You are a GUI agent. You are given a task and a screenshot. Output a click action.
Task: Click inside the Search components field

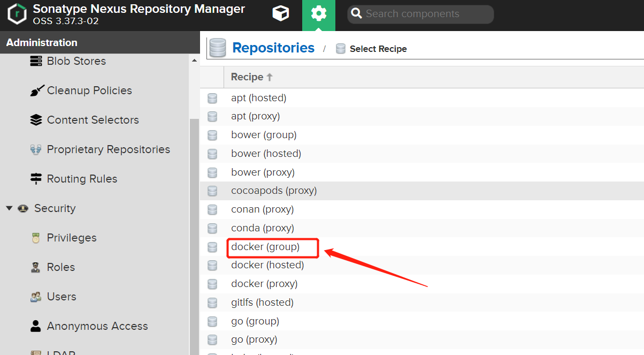[x=420, y=14]
